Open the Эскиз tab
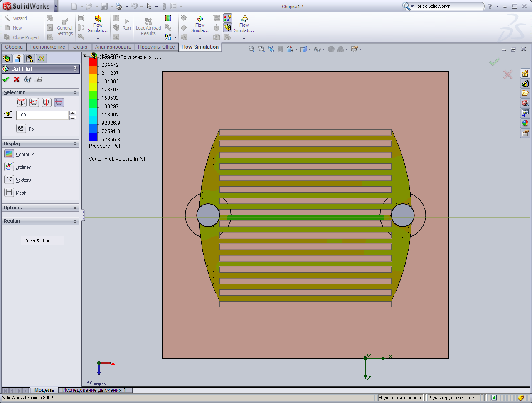 click(80, 47)
